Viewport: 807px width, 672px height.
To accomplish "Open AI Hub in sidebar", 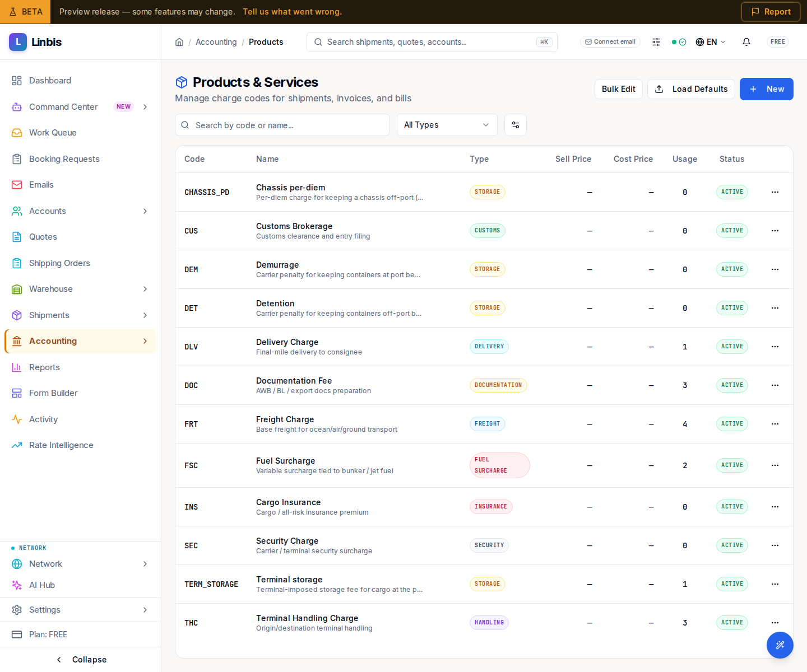I will (x=80, y=585).
